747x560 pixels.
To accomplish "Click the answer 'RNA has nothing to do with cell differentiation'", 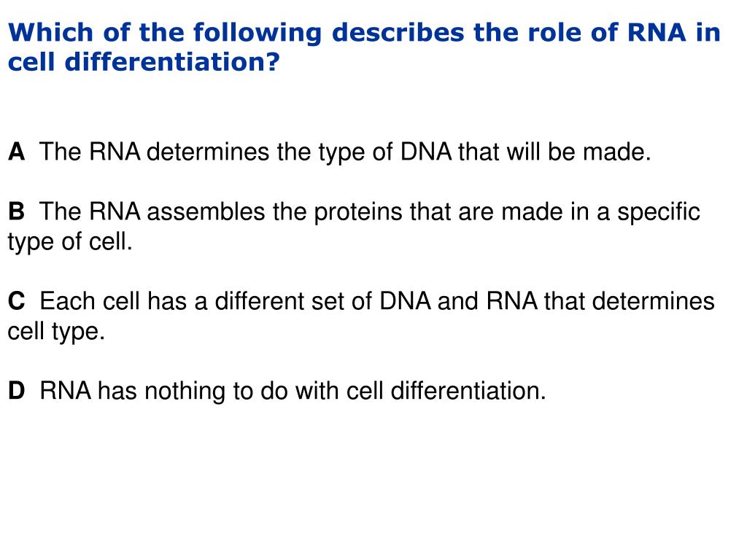I will (x=293, y=391).
